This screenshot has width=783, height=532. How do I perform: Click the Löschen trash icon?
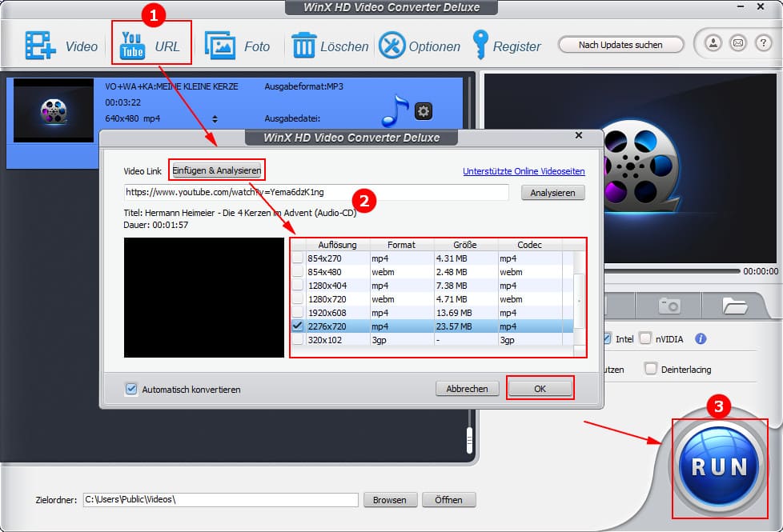pyautogui.click(x=303, y=46)
